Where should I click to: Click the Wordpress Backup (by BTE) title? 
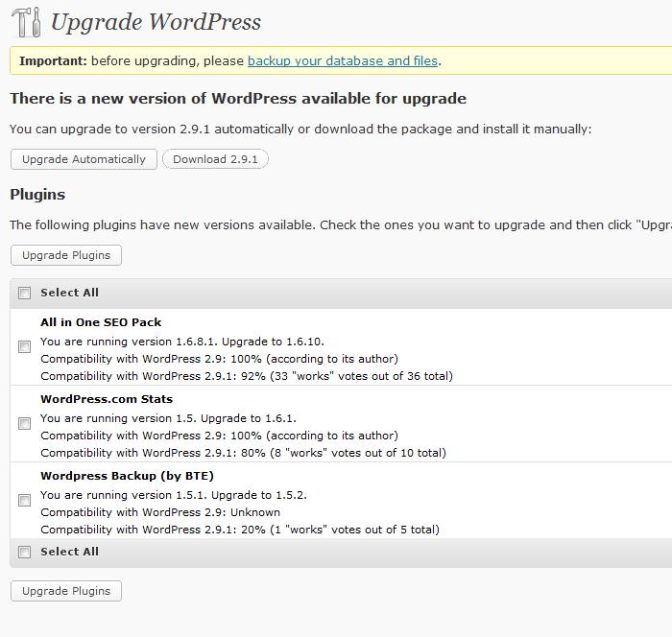127,476
